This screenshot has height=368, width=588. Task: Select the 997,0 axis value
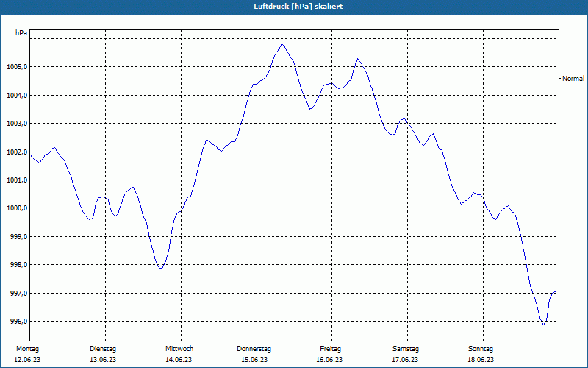[18, 293]
